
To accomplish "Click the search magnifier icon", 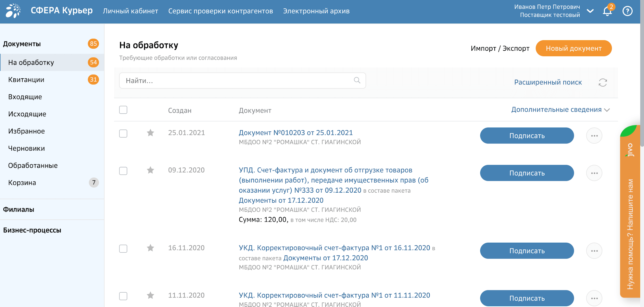I will click(x=357, y=80).
